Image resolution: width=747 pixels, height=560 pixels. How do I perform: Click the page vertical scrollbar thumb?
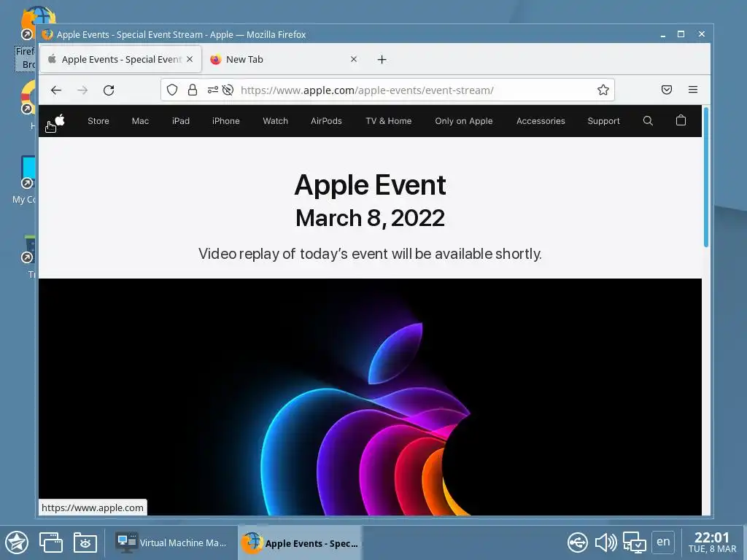706,177
